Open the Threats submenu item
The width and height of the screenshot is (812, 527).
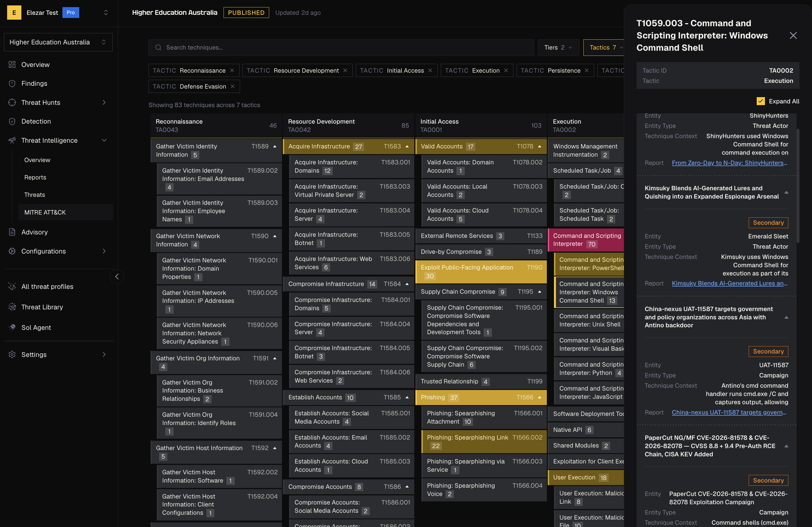34,195
